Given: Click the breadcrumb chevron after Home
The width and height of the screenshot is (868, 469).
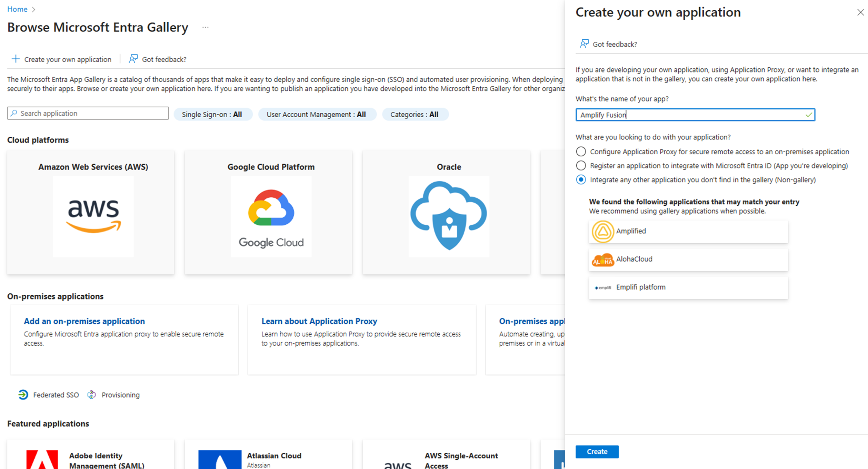Looking at the screenshot, I should 33,10.
